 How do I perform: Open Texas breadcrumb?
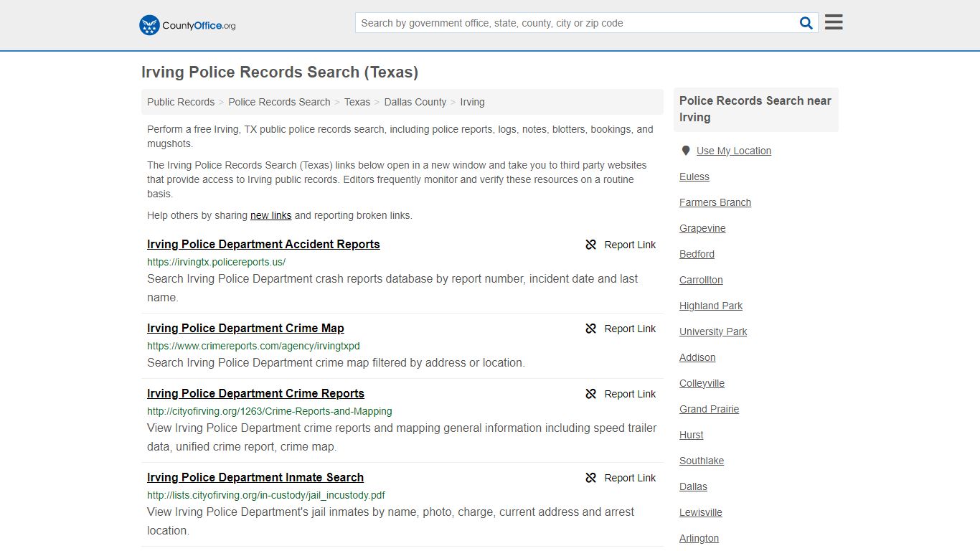pos(357,102)
